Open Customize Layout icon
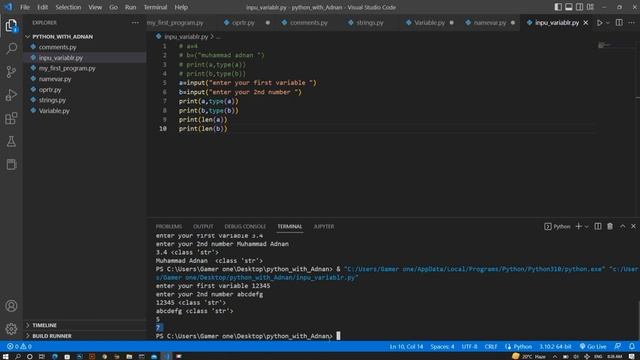Image resolution: width=640 pixels, height=360 pixels. tap(590, 7)
